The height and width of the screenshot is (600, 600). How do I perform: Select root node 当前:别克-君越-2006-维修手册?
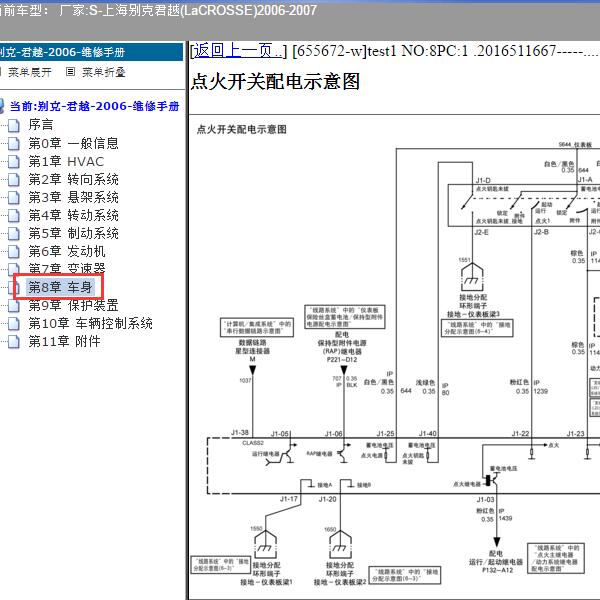(x=95, y=106)
